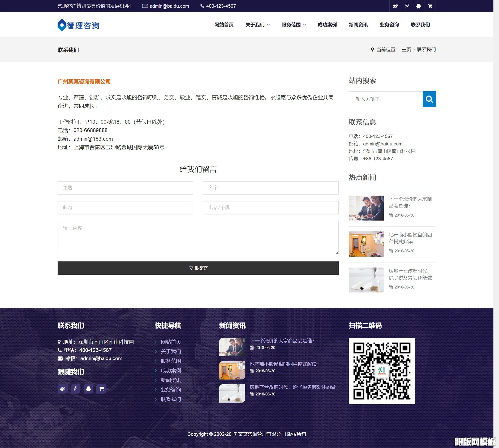
Task: Open the shopping cart icon at top right
Action: click(x=431, y=6)
